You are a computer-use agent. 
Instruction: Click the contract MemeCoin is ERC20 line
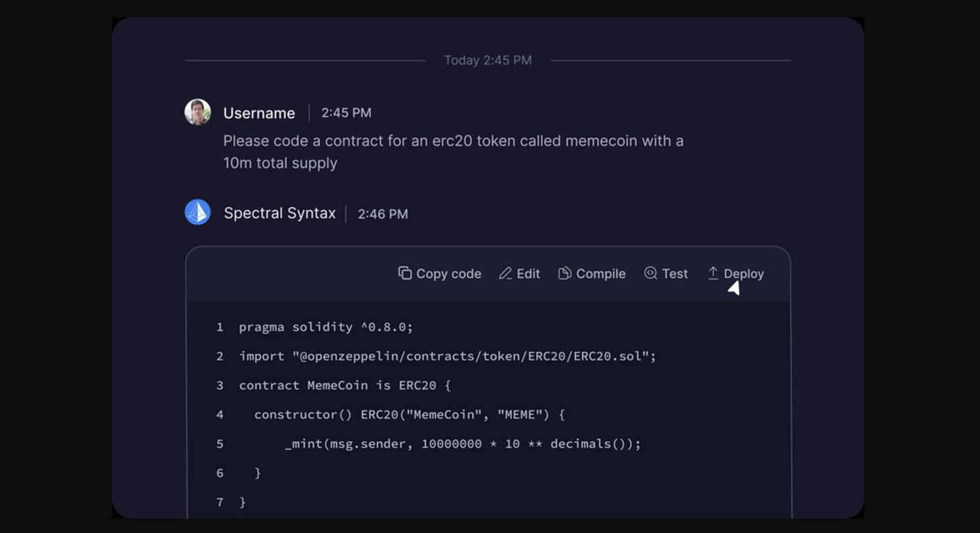pos(345,386)
